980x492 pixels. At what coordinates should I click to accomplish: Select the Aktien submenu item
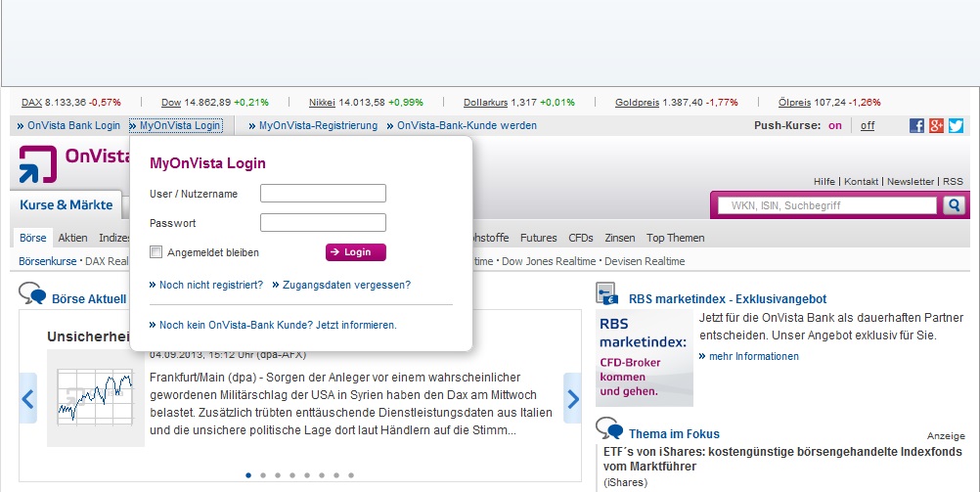tap(72, 238)
